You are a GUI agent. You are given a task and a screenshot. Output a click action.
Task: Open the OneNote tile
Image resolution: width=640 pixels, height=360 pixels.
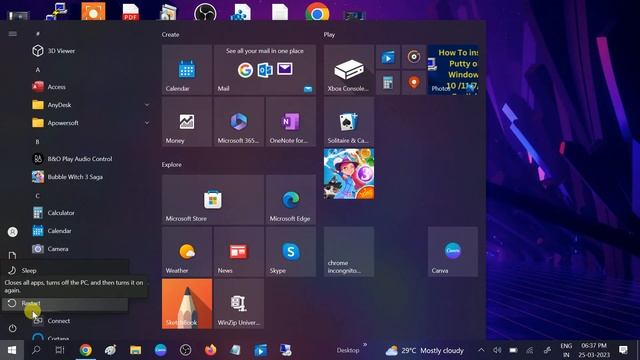point(291,122)
